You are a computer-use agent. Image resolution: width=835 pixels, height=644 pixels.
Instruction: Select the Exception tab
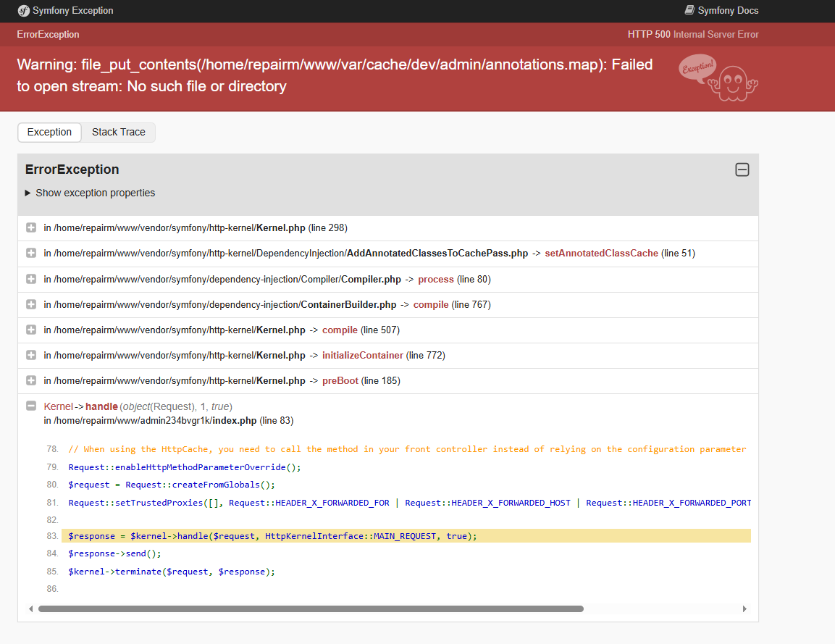[x=49, y=132]
